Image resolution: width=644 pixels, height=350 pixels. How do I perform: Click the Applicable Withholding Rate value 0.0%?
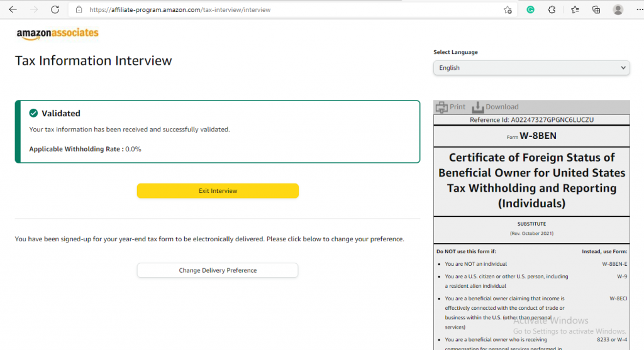click(x=133, y=149)
